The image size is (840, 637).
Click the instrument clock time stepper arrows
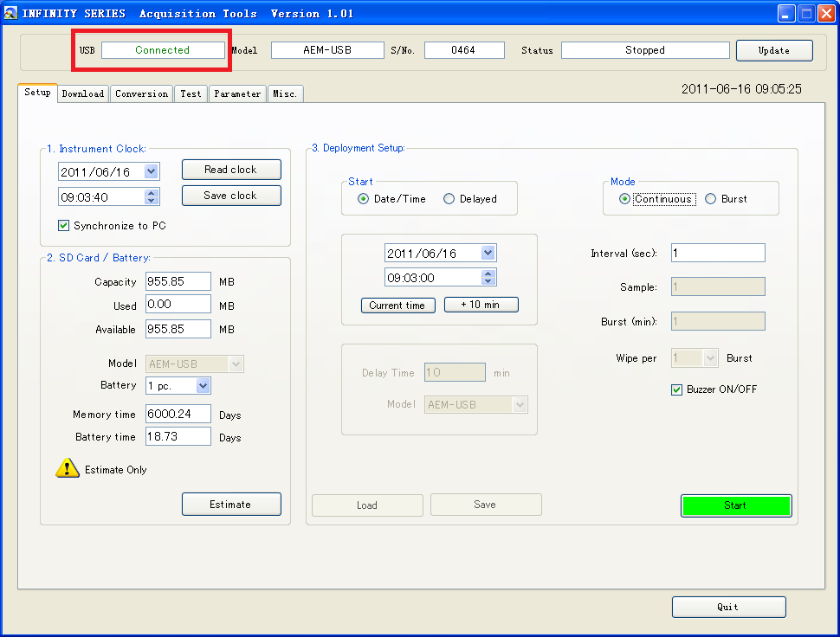point(152,197)
